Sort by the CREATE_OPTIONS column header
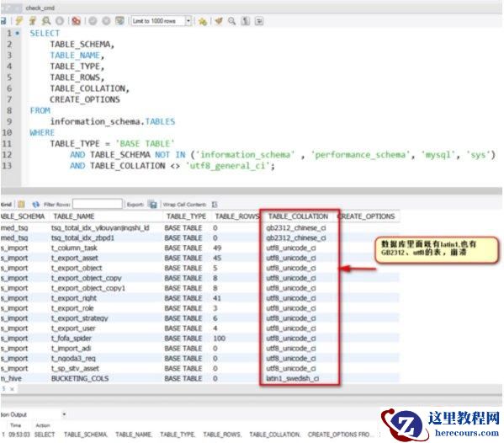Viewport: 504px width, 443px height. tap(366, 216)
